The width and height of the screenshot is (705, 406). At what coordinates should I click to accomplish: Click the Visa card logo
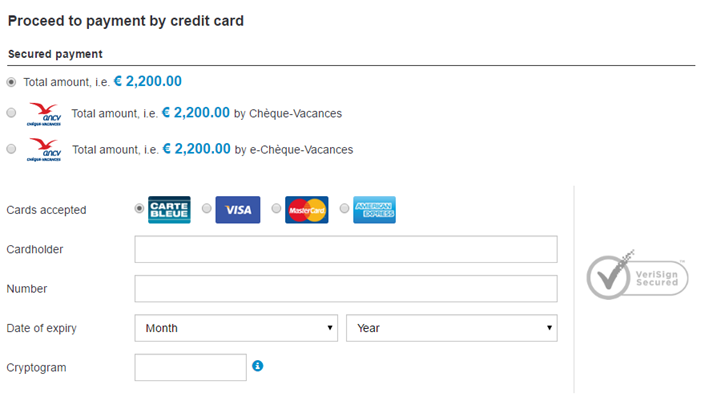pyautogui.click(x=237, y=210)
